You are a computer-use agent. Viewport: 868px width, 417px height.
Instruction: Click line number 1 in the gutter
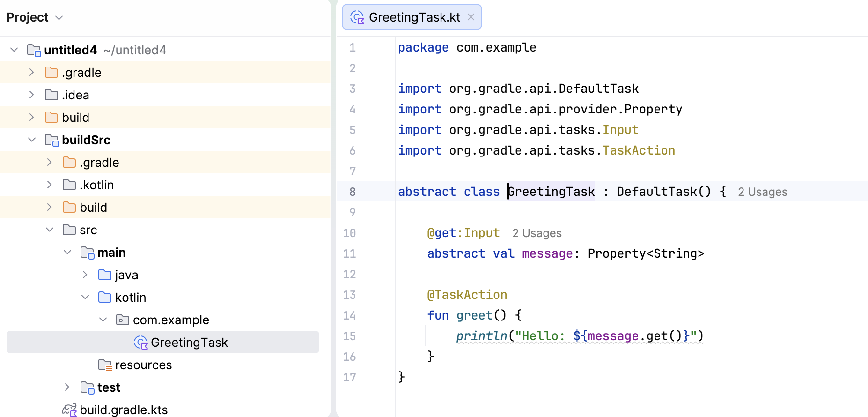353,47
